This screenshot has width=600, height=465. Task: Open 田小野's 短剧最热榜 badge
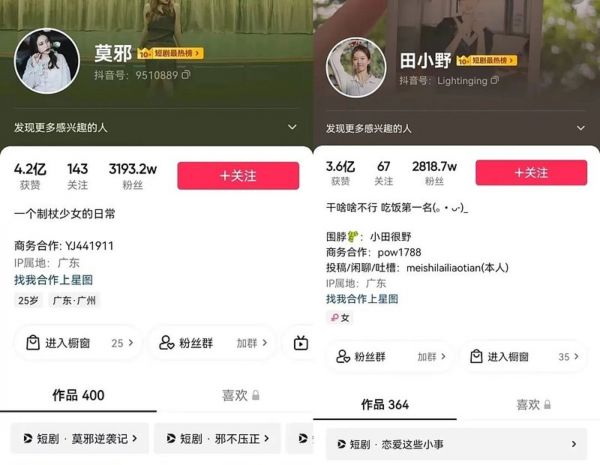point(487,60)
